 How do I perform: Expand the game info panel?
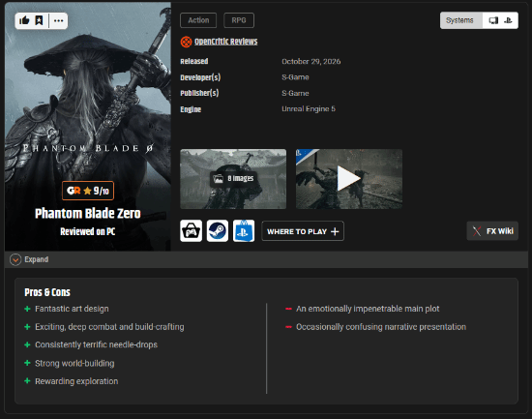(x=29, y=259)
